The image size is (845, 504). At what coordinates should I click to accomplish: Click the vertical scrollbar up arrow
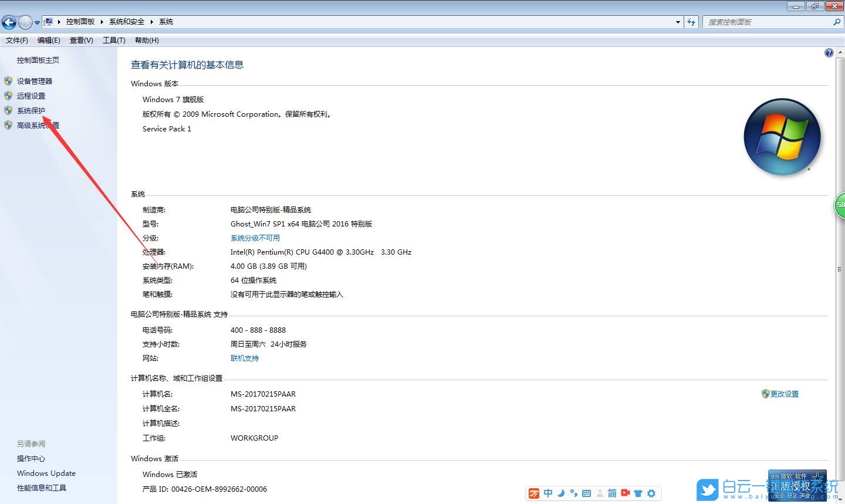pyautogui.click(x=840, y=53)
